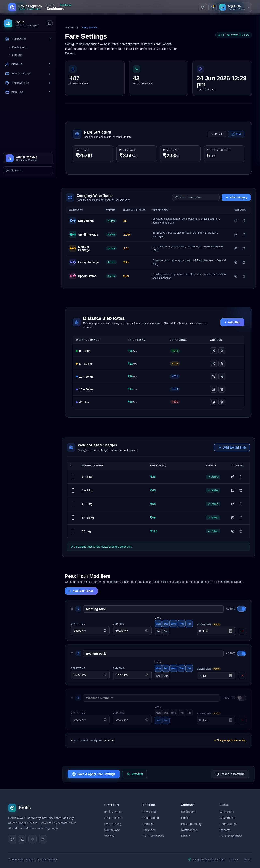The height and width of the screenshot is (868, 260).
Task: Delete the 2 – 5 kg weight slab
Action: point(240,504)
